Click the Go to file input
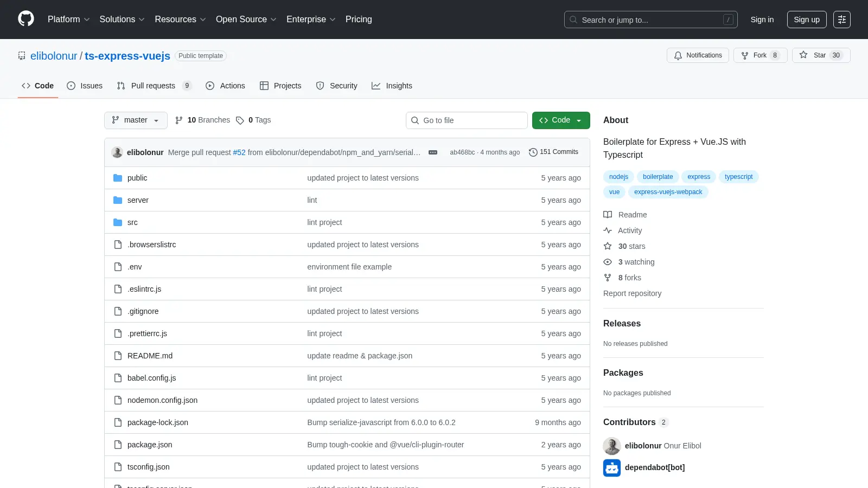 pyautogui.click(x=467, y=120)
